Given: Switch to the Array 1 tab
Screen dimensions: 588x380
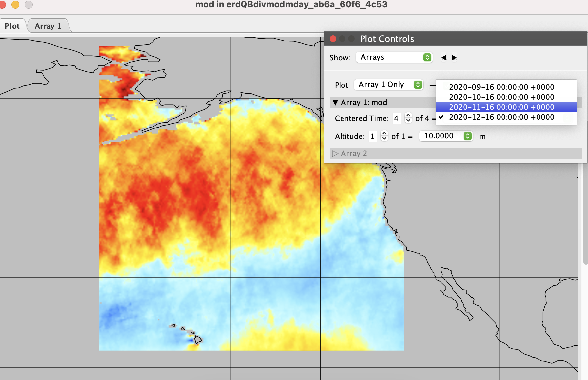Looking at the screenshot, I should pyautogui.click(x=48, y=26).
